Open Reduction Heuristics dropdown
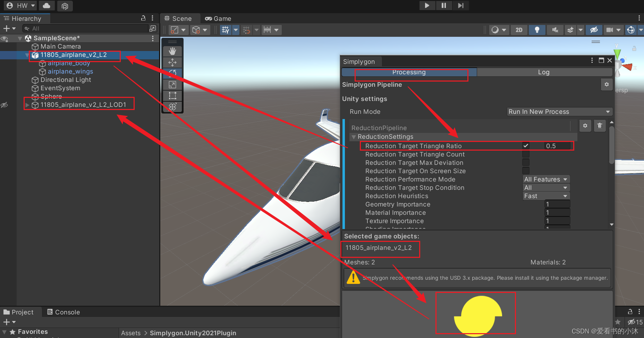The width and height of the screenshot is (644, 338). coord(546,196)
